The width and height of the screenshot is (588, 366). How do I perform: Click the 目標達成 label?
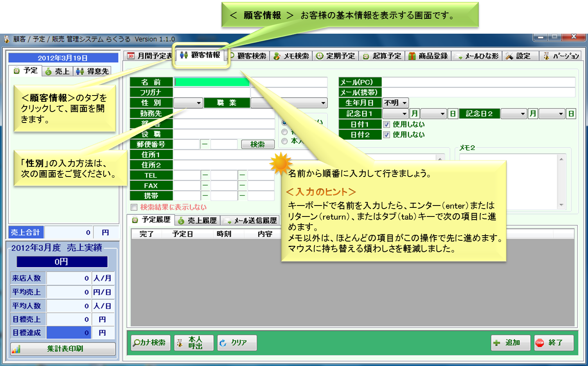[27, 333]
